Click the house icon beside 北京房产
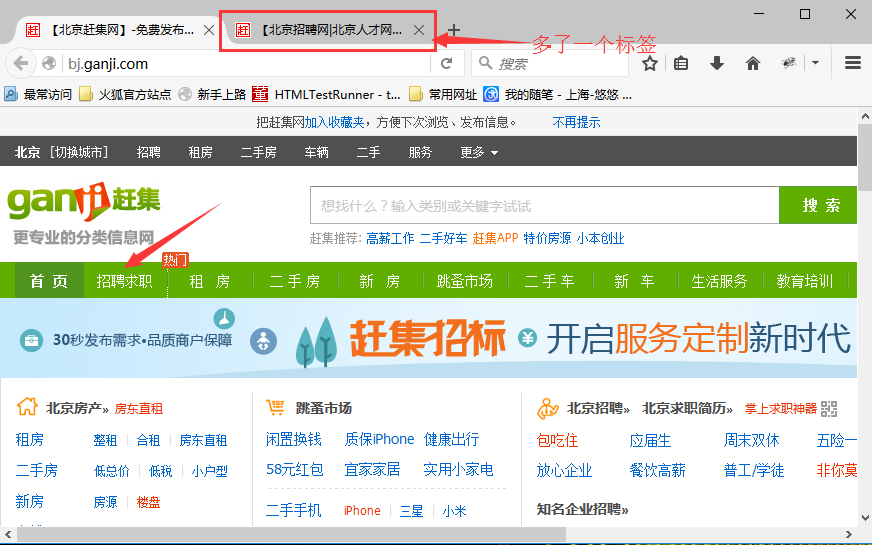The image size is (872, 545). tap(27, 407)
